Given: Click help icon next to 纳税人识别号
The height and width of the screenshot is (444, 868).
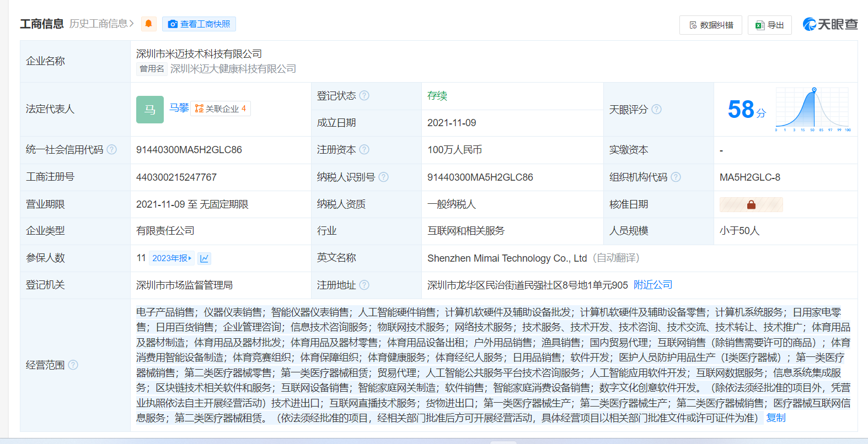Looking at the screenshot, I should [x=383, y=177].
